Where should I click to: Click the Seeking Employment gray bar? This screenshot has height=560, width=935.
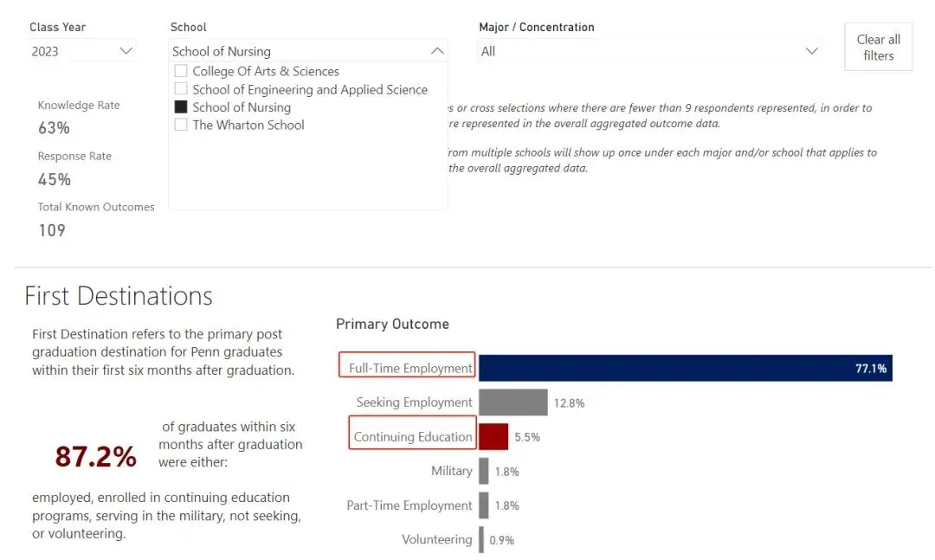[x=513, y=402]
